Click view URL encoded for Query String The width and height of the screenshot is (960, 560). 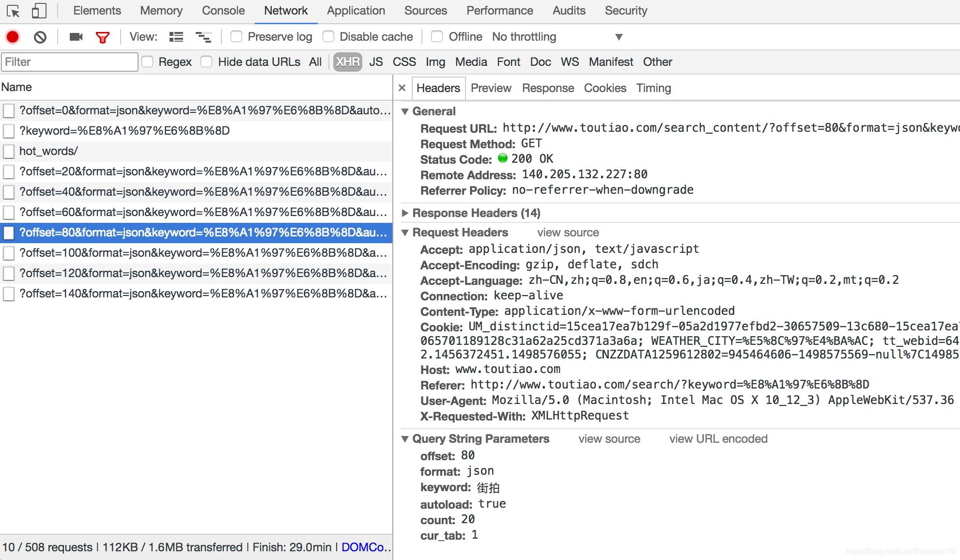point(719,438)
